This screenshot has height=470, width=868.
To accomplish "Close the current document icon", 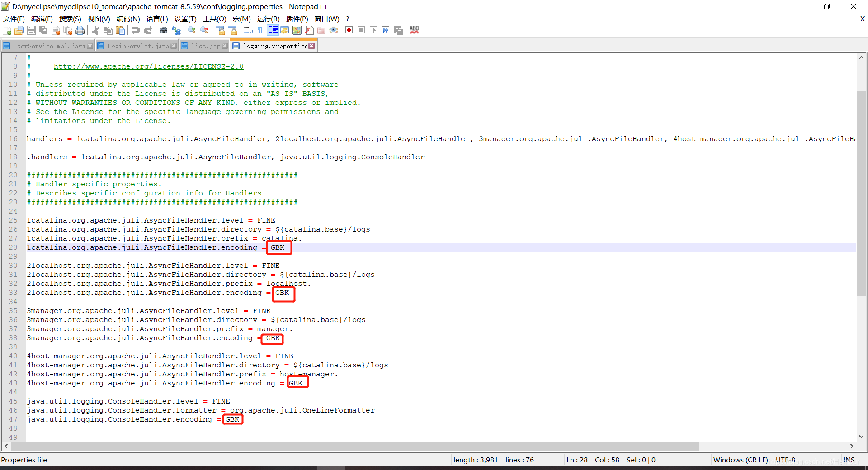I will [x=56, y=30].
